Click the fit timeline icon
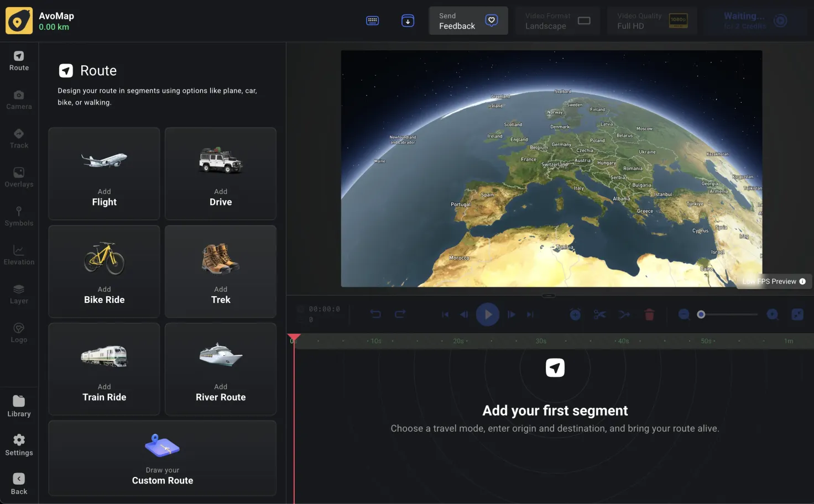The height and width of the screenshot is (504, 814). pos(797,314)
